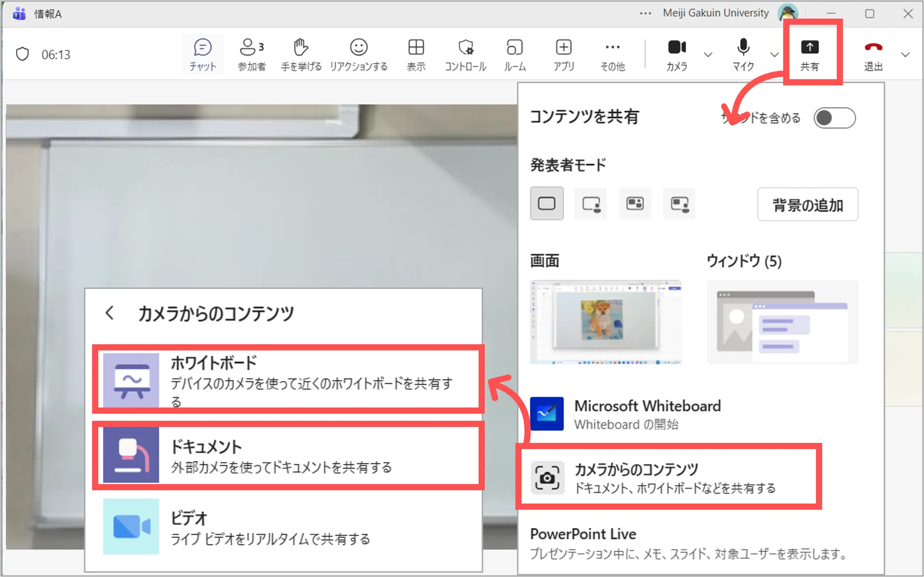This screenshot has height=577, width=924.
Task: Select content-only presenter mode
Action: [x=547, y=204]
